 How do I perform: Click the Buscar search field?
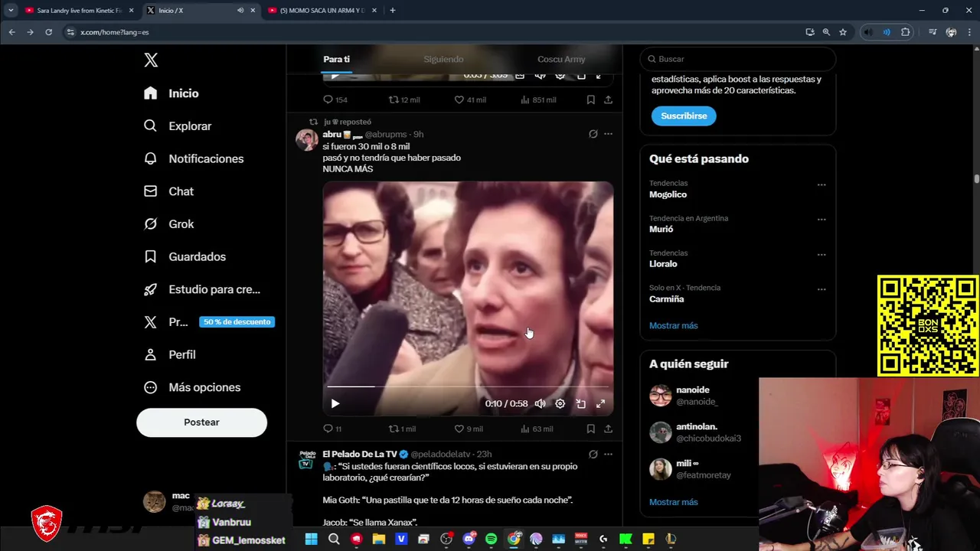click(738, 59)
